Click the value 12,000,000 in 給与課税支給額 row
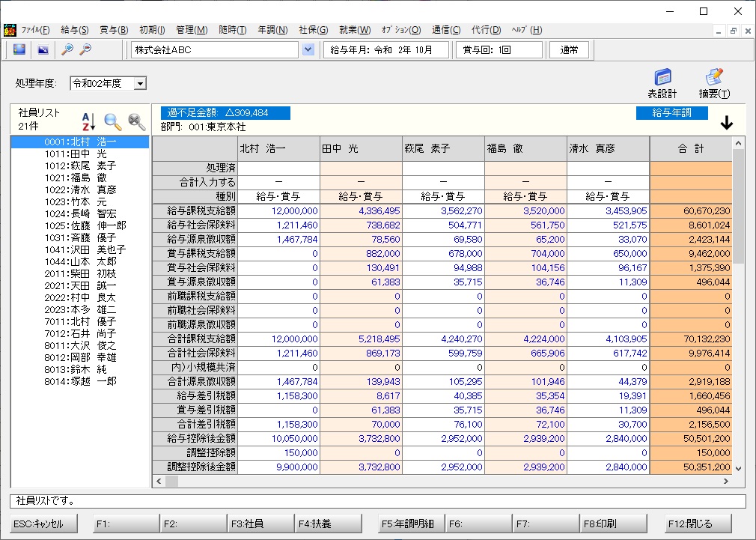The width and height of the screenshot is (756, 540). (x=279, y=211)
